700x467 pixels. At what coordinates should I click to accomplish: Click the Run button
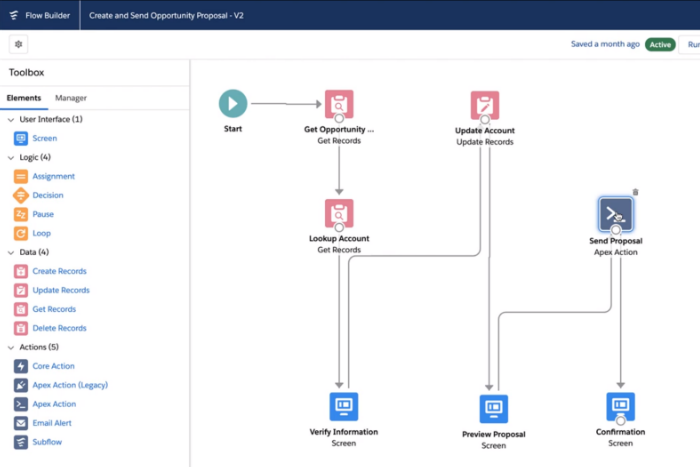690,44
